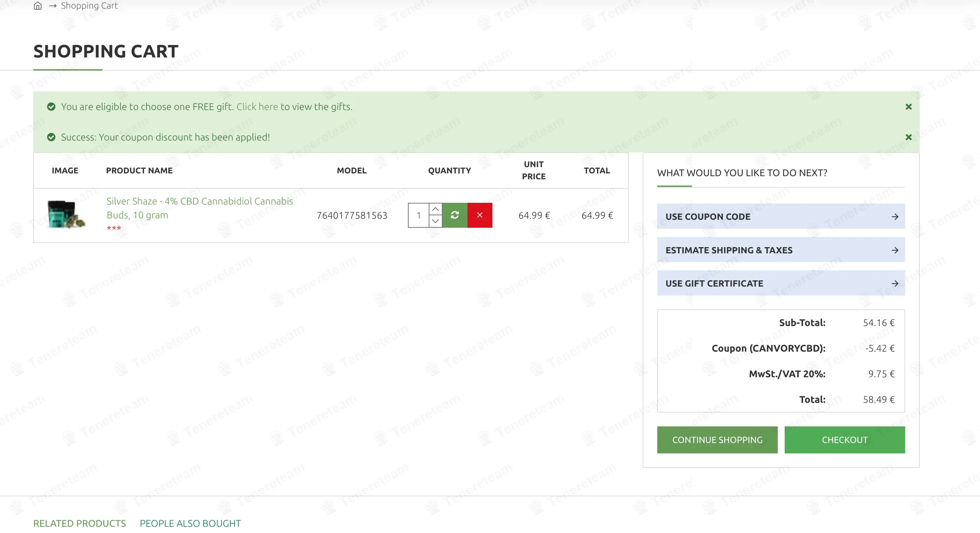Click the Quantity column header
The height and width of the screenshot is (533, 980).
pos(449,170)
